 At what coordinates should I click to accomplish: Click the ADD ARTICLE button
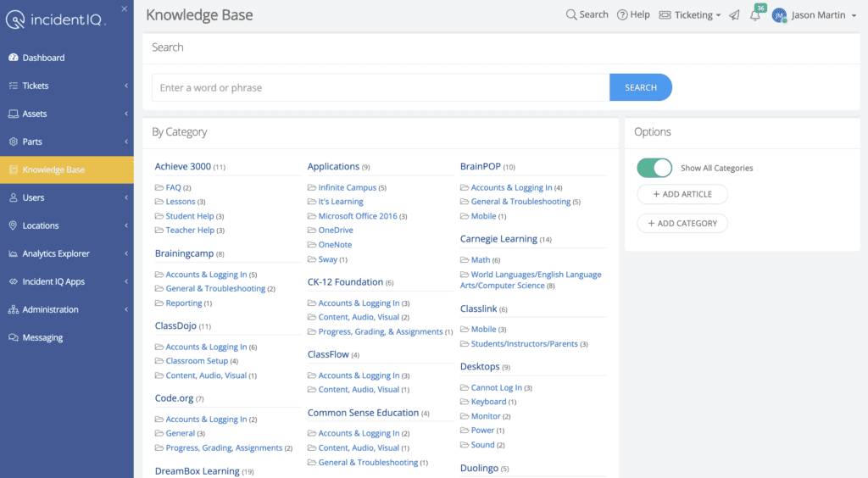[x=682, y=194]
